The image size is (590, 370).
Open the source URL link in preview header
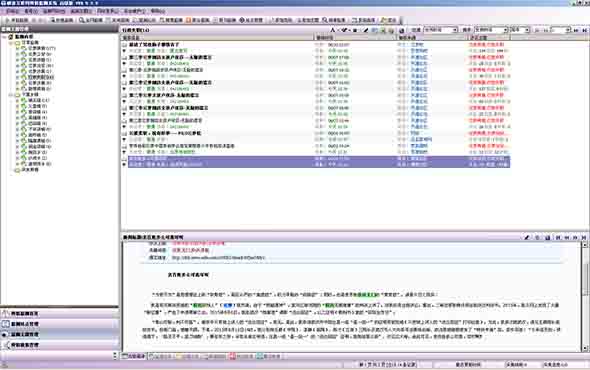(x=218, y=258)
